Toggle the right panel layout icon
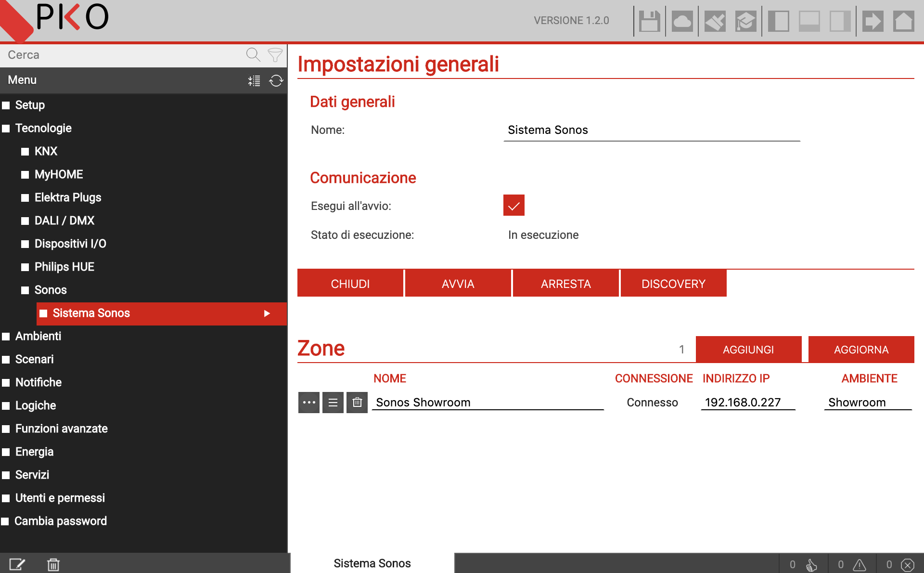Image resolution: width=924 pixels, height=573 pixels. [x=840, y=21]
